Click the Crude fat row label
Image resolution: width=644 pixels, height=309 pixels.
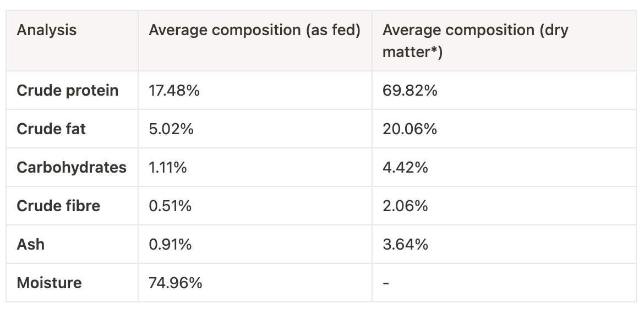(52, 129)
